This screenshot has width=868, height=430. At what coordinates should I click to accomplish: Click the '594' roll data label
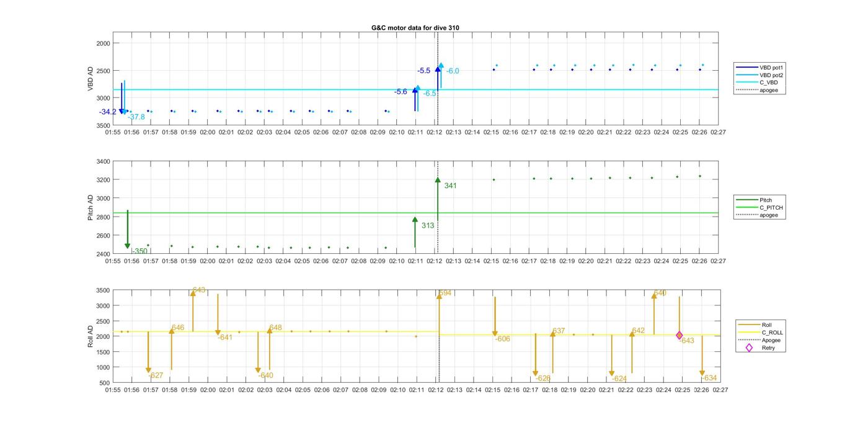coord(445,293)
